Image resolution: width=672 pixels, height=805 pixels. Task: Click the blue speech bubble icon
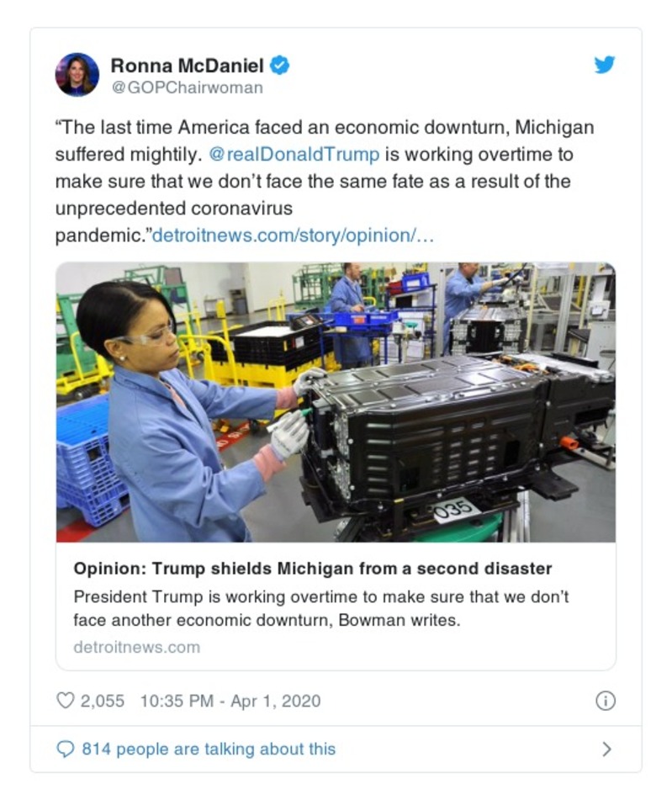pyautogui.click(x=65, y=749)
